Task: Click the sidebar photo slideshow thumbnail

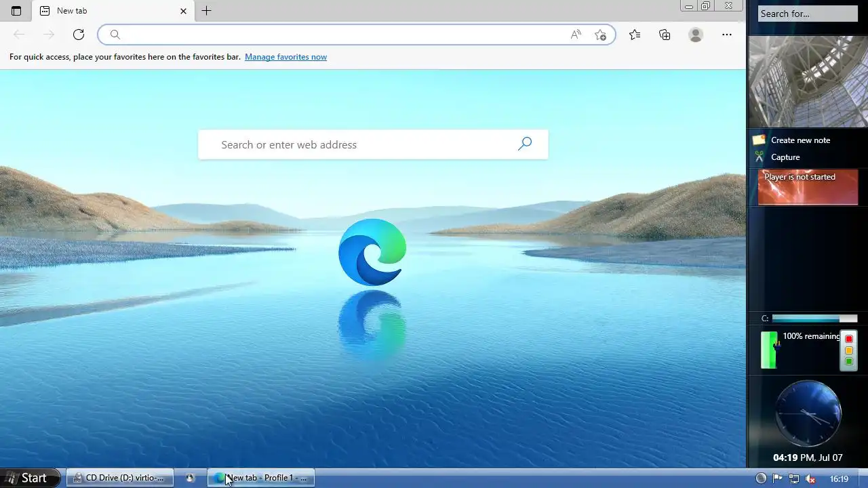Action: [808, 81]
